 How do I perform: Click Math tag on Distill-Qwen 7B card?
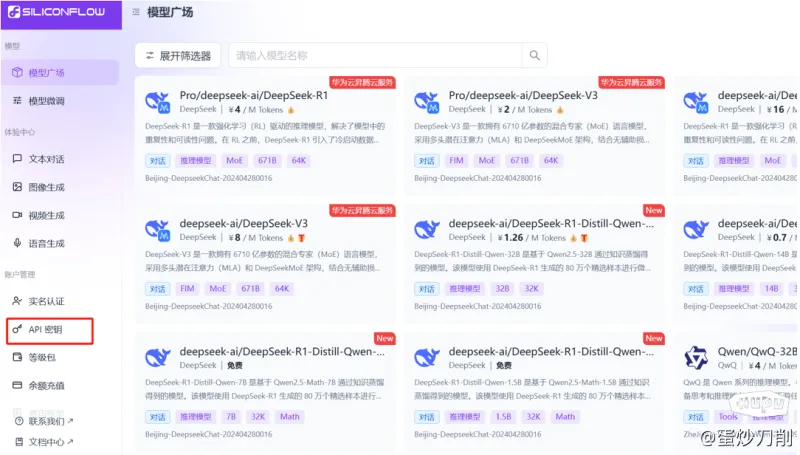290,417
